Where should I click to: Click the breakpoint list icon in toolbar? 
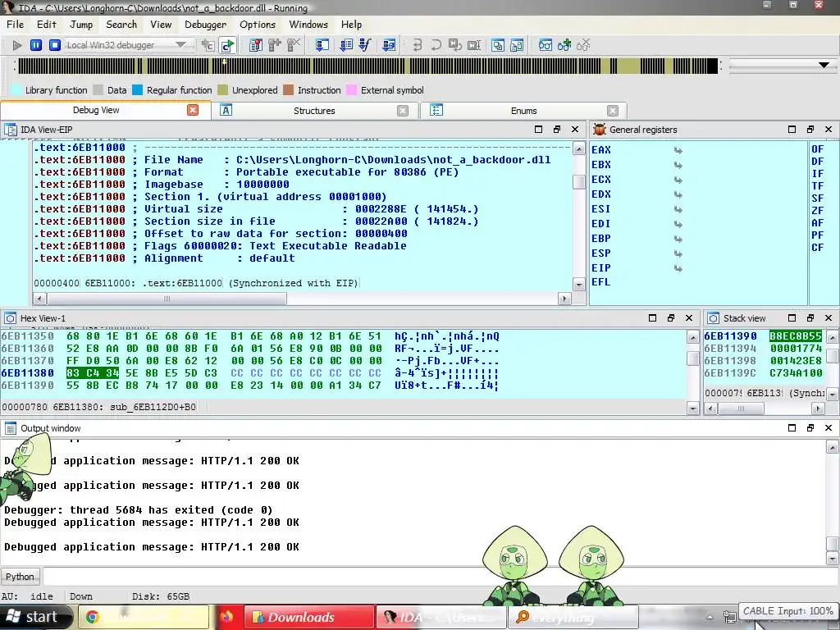click(x=256, y=46)
